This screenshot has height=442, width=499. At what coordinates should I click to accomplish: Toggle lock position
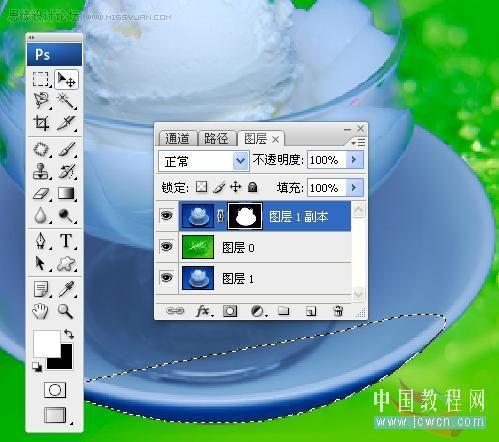(x=235, y=187)
